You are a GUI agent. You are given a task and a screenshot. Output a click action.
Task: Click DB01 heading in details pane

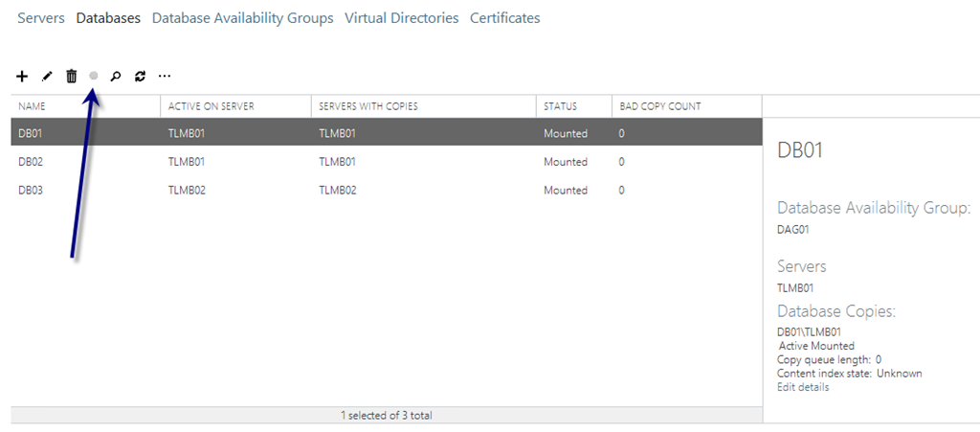(800, 150)
